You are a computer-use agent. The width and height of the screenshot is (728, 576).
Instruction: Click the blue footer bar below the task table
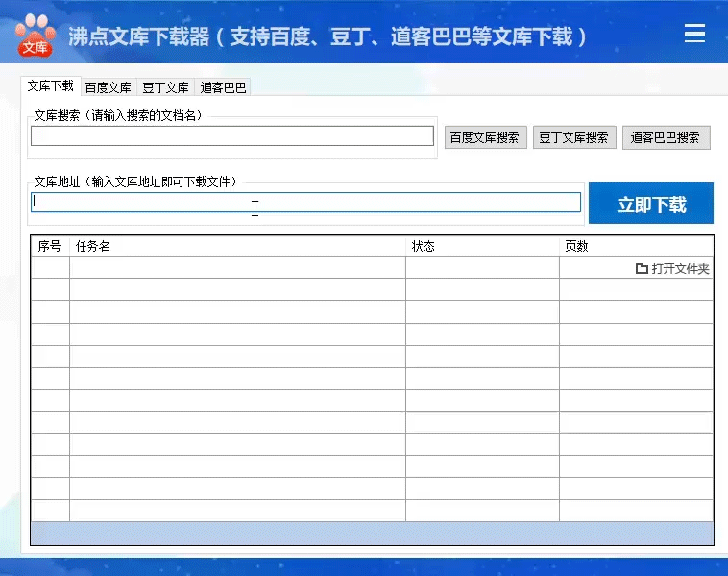[372, 534]
